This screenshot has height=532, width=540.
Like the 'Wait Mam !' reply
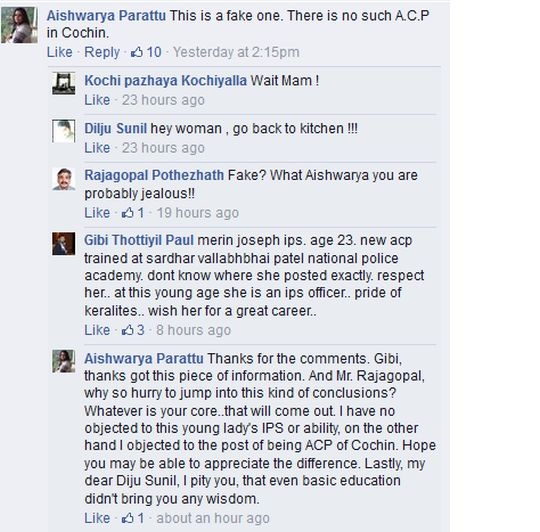click(x=97, y=100)
